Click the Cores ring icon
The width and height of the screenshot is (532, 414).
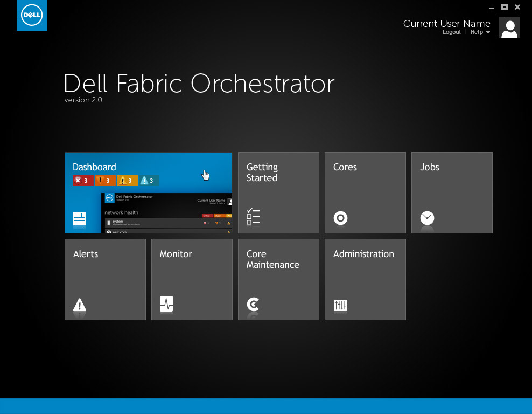341,218
